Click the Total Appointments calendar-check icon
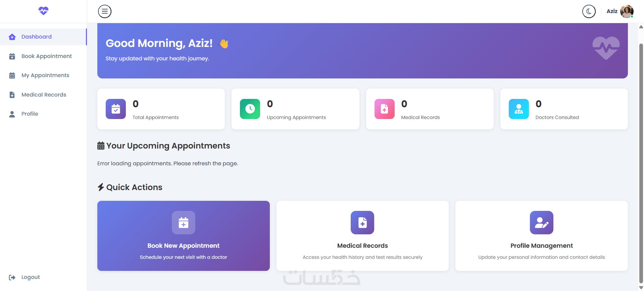Image resolution: width=644 pixels, height=291 pixels. coord(116,109)
